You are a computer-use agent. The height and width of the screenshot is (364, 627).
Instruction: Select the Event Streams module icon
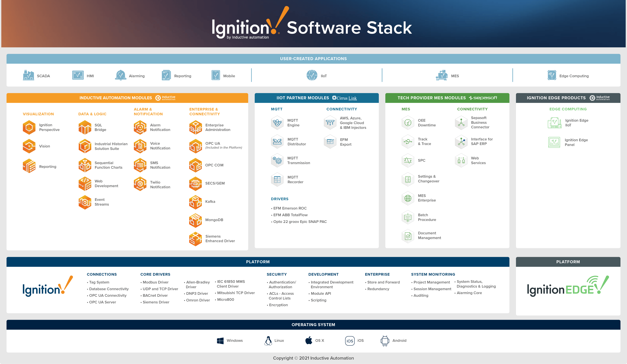pyautogui.click(x=85, y=202)
